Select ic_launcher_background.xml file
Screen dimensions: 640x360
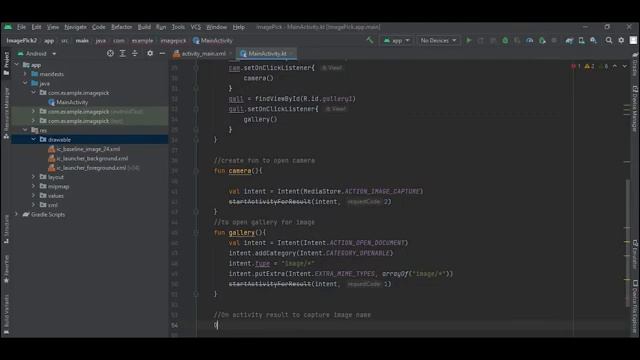point(88,158)
